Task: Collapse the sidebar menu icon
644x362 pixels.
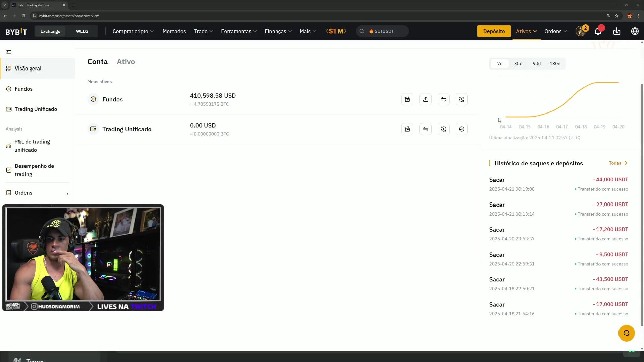Action: pyautogui.click(x=9, y=52)
